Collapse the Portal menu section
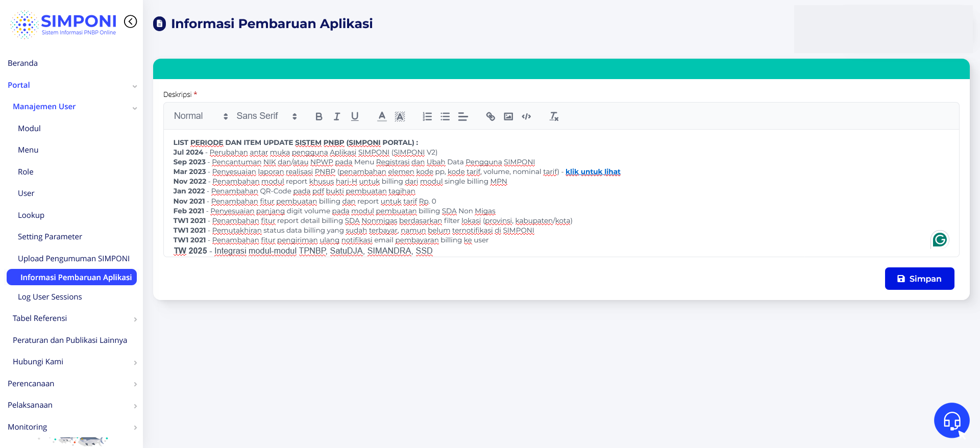Image resolution: width=980 pixels, height=448 pixels. (135, 86)
